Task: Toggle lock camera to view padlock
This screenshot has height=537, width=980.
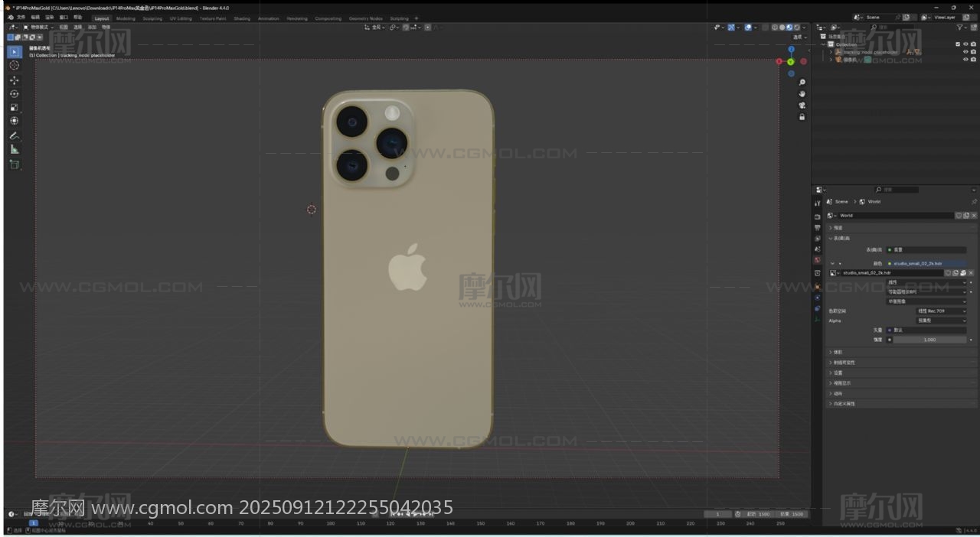Action: [802, 117]
